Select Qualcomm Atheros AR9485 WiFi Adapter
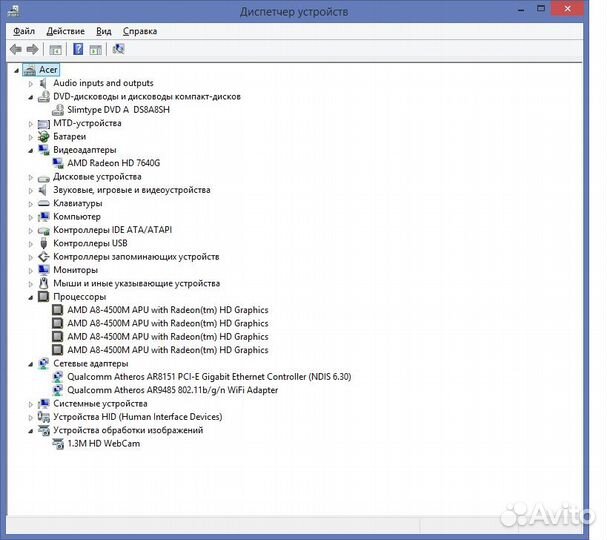The image size is (607, 540). coord(173,390)
